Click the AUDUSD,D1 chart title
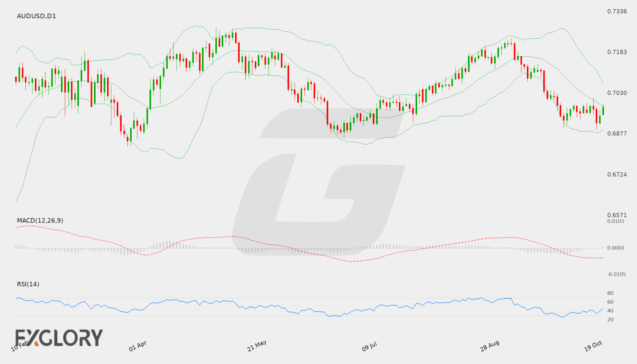This screenshot has width=637, height=364. click(x=36, y=16)
